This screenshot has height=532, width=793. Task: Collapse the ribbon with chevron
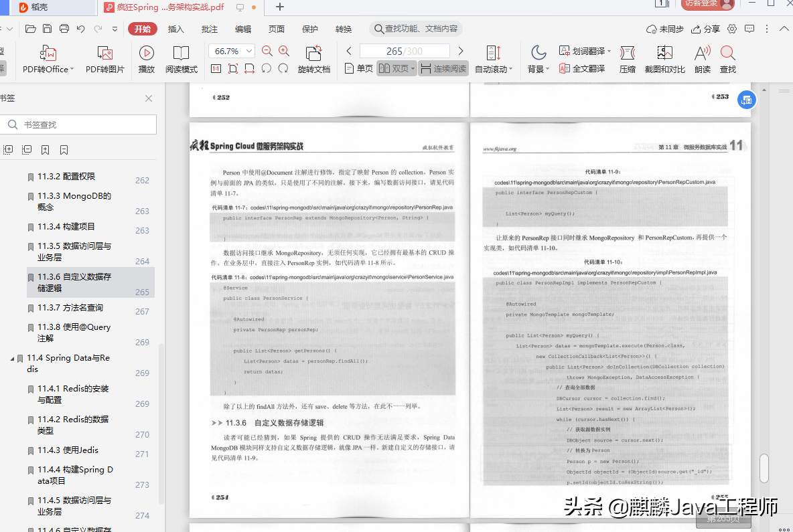pos(784,29)
